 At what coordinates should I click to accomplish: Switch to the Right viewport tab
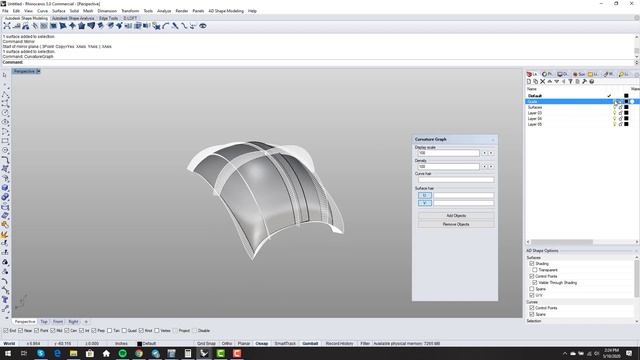pyautogui.click(x=73, y=322)
